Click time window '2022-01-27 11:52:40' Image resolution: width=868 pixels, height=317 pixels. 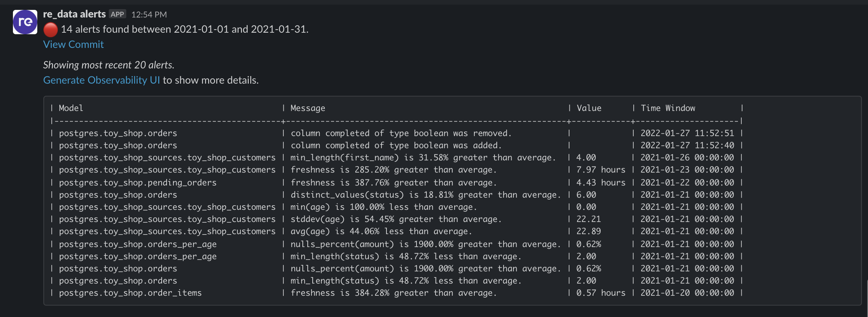(x=687, y=146)
